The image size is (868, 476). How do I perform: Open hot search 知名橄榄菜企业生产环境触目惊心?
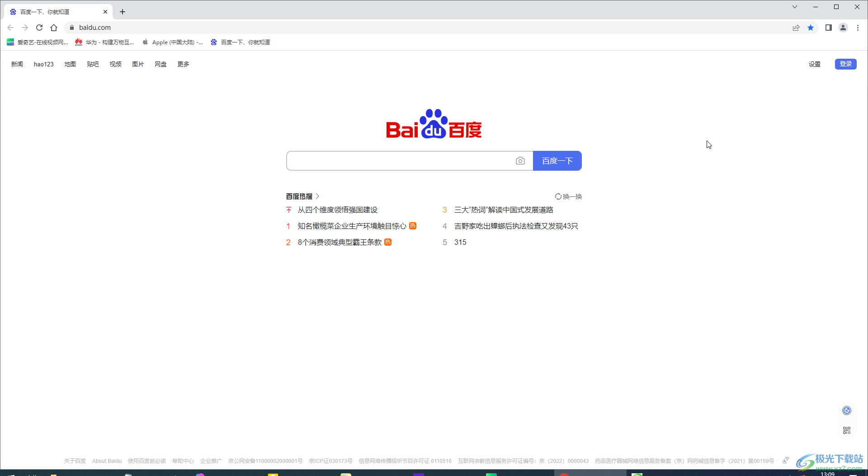pos(352,226)
